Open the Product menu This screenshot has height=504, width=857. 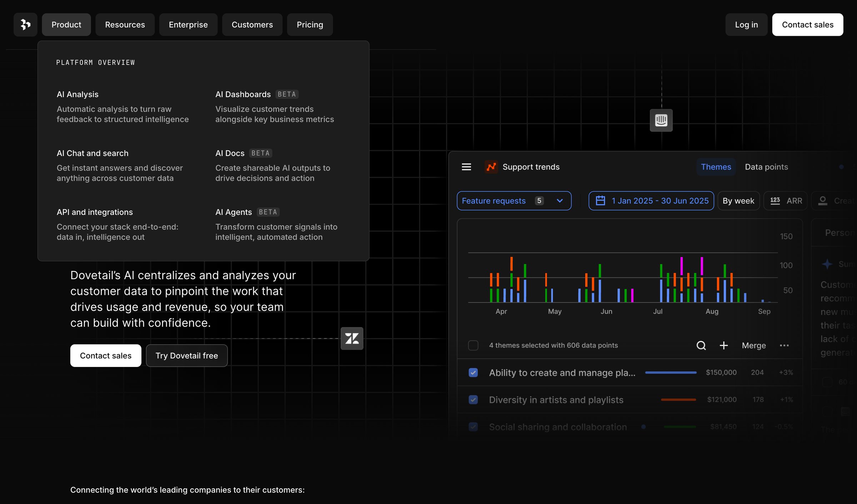click(x=66, y=25)
